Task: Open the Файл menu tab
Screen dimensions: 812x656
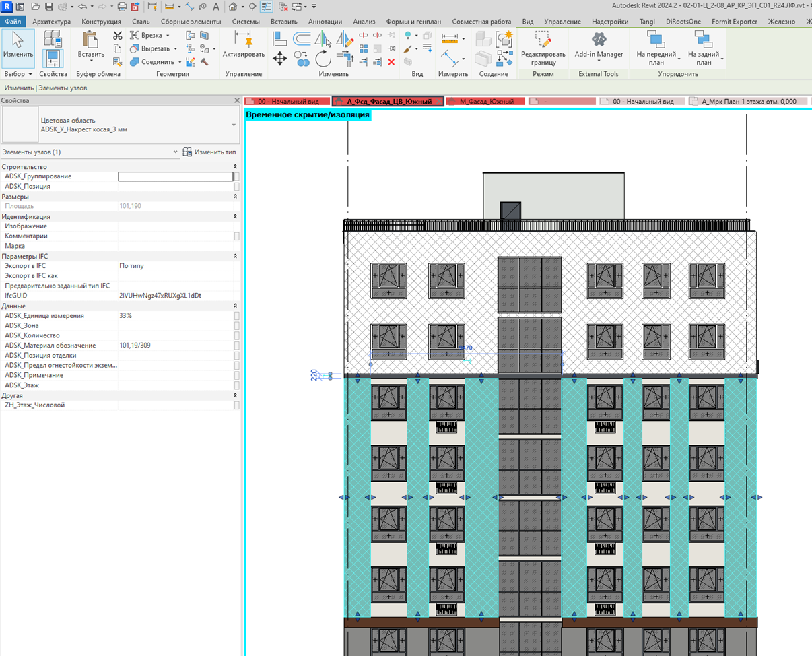Action: (13, 22)
